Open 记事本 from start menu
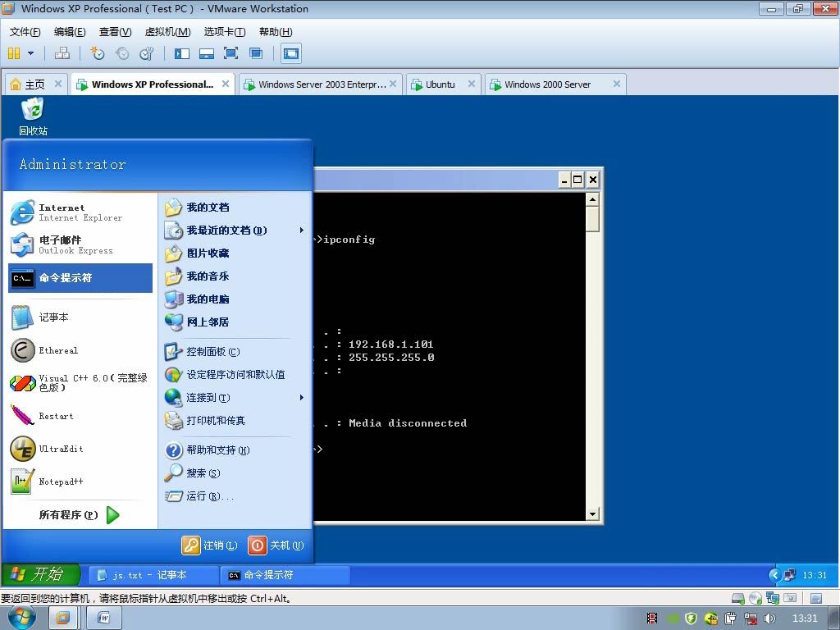The image size is (840, 630). [x=80, y=317]
